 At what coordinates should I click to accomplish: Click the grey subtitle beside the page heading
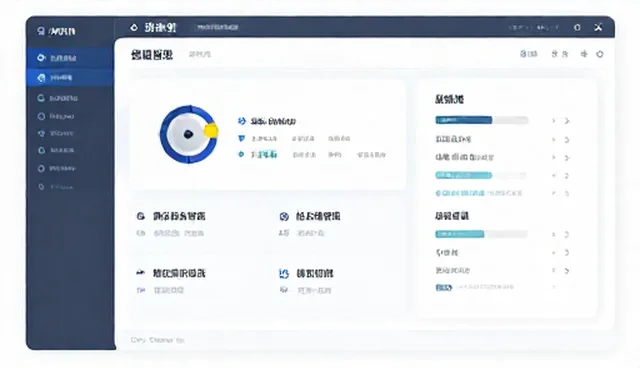pyautogui.click(x=200, y=54)
